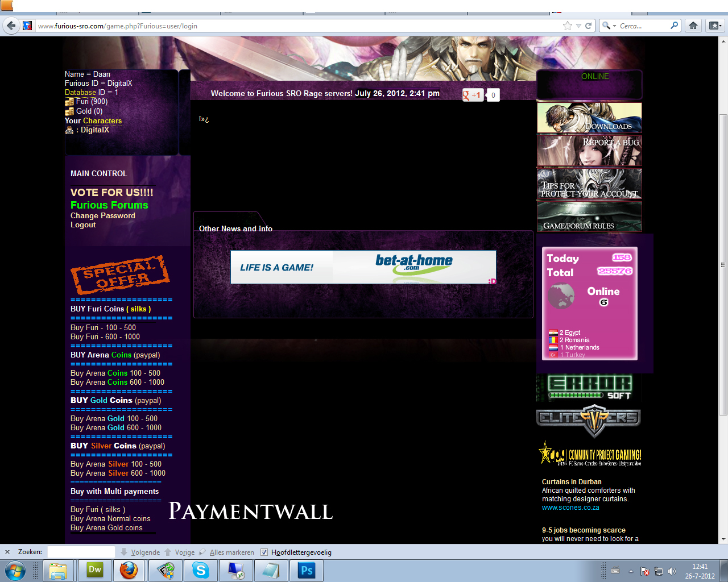Click the Your Characters link
This screenshot has height=582, width=728.
click(x=102, y=121)
